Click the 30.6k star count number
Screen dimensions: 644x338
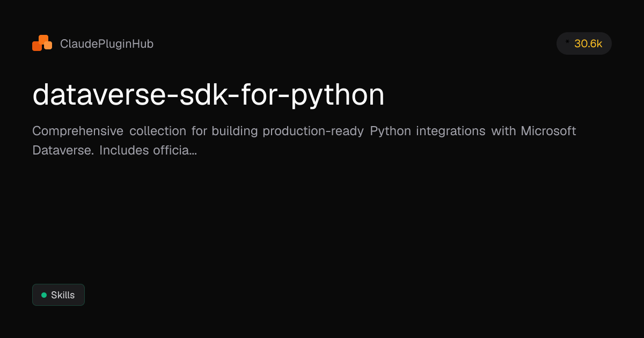pos(588,44)
